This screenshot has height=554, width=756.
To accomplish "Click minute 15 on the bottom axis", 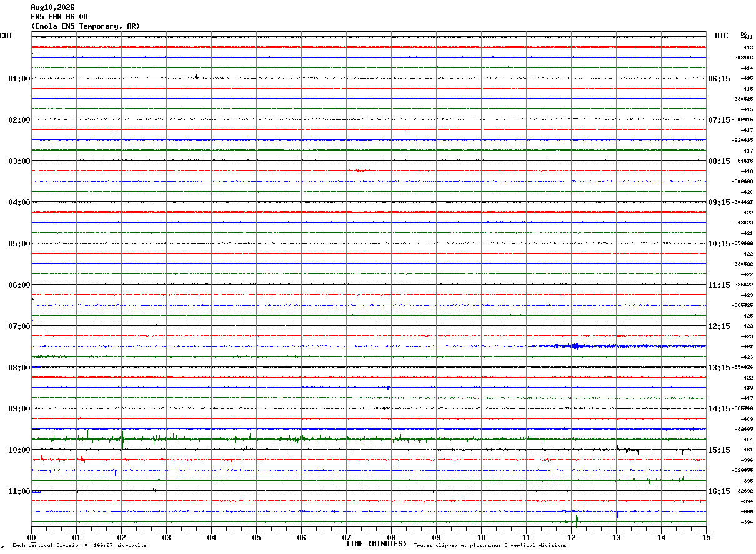I will click(706, 537).
